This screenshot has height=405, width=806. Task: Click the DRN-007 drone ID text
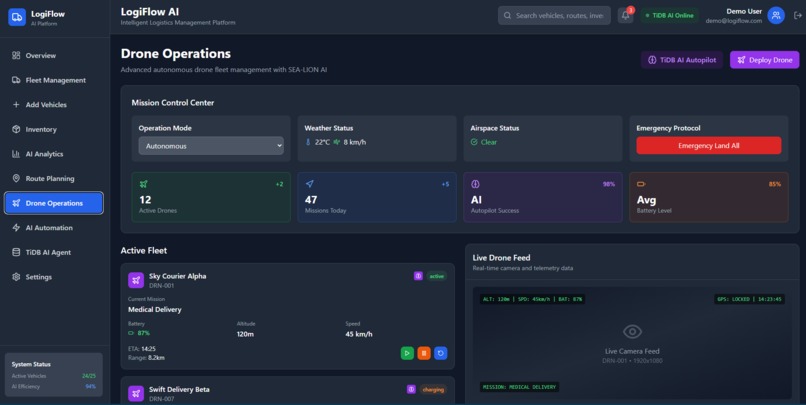[162, 399]
